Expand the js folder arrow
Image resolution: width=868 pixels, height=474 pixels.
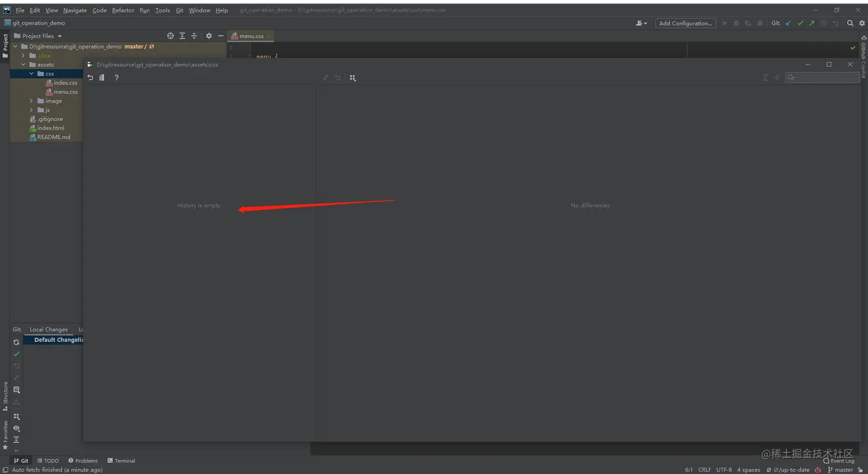32,110
